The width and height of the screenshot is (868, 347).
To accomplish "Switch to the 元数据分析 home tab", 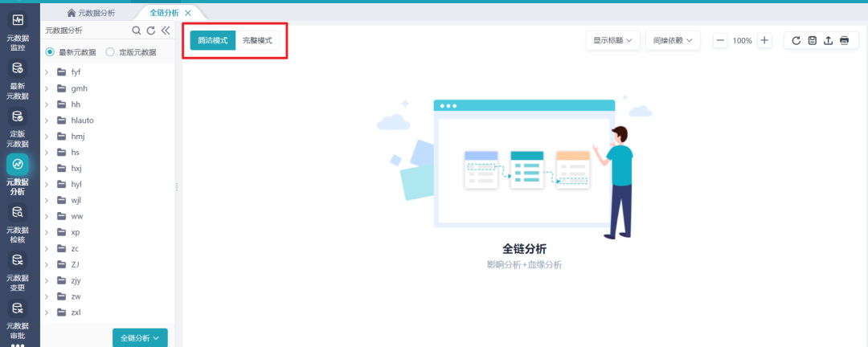I will pos(91,13).
